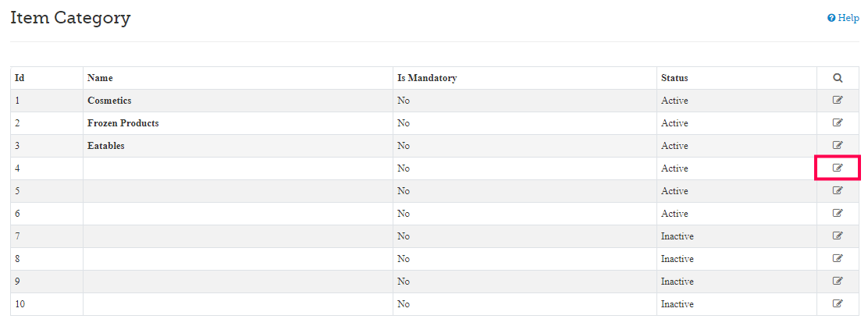Click edit icon for Id 10

pos(838,303)
